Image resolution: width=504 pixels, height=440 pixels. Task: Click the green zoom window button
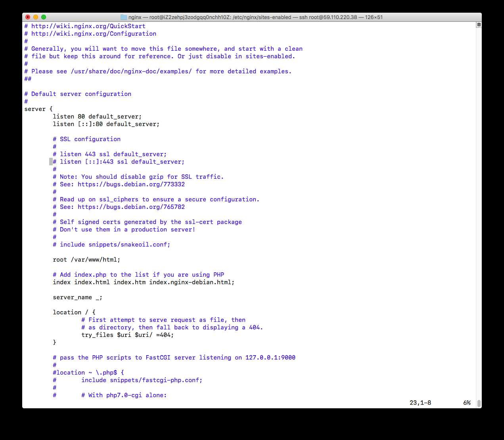tap(44, 17)
